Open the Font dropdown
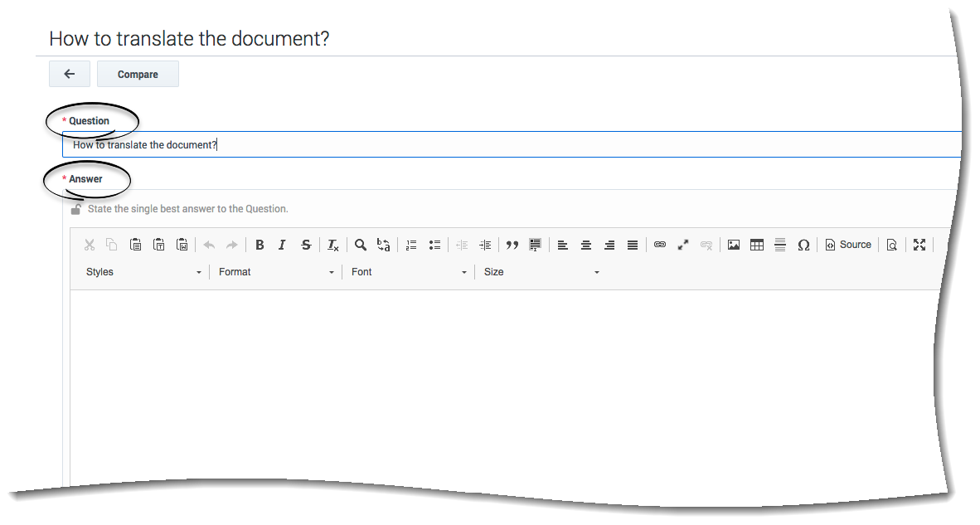Viewport: 980px width, 525px height. pos(409,272)
